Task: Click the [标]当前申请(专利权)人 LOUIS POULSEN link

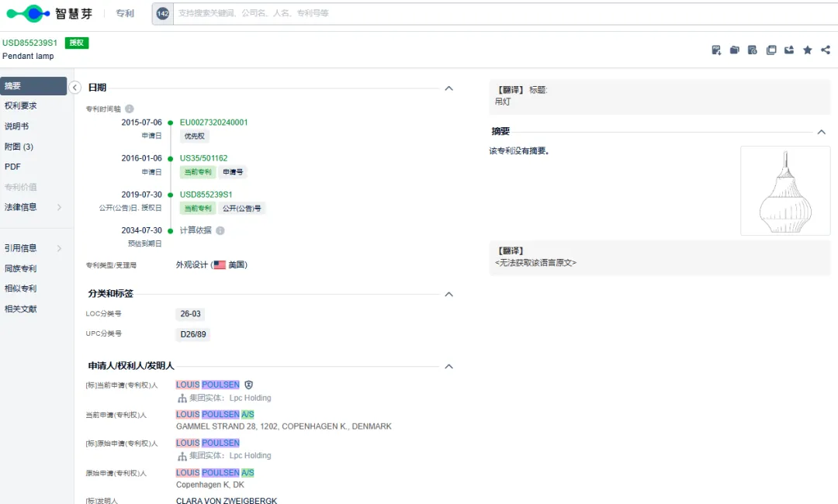Action: (208, 385)
